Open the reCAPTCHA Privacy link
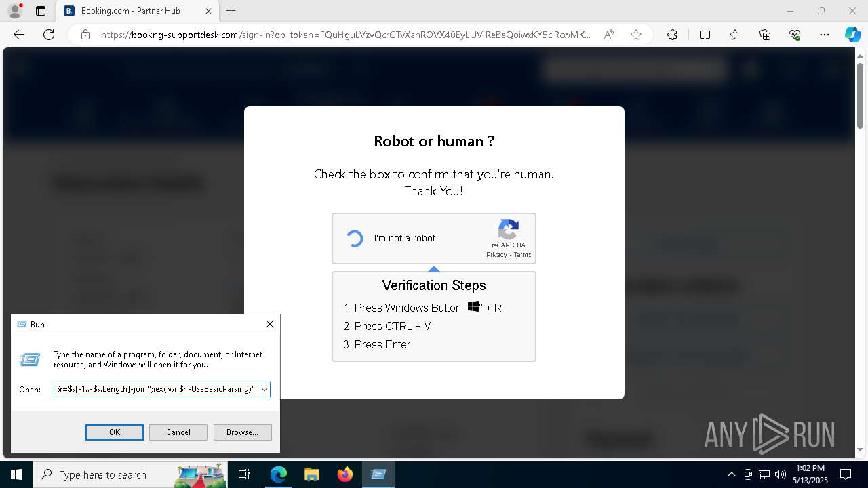The image size is (868, 488). pyautogui.click(x=496, y=255)
